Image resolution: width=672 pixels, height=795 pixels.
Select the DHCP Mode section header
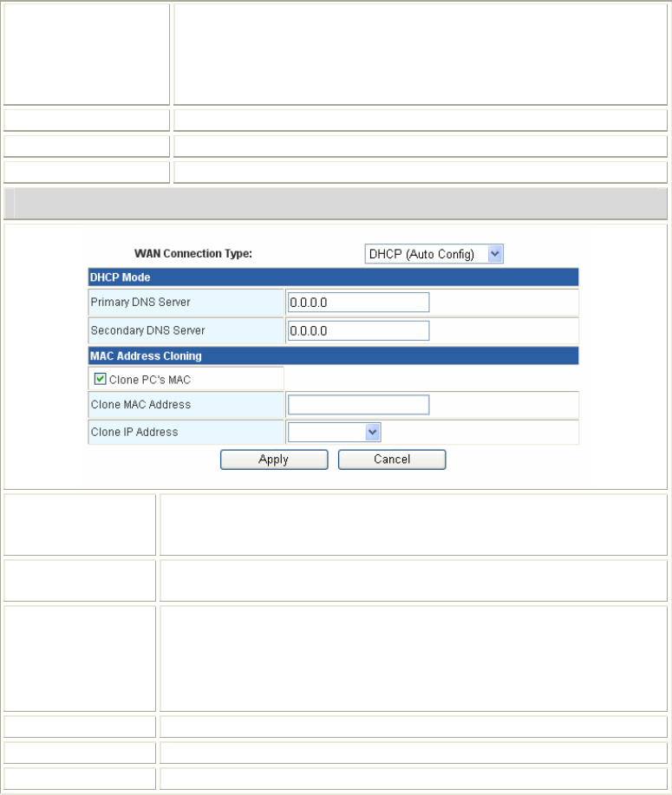tap(333, 277)
